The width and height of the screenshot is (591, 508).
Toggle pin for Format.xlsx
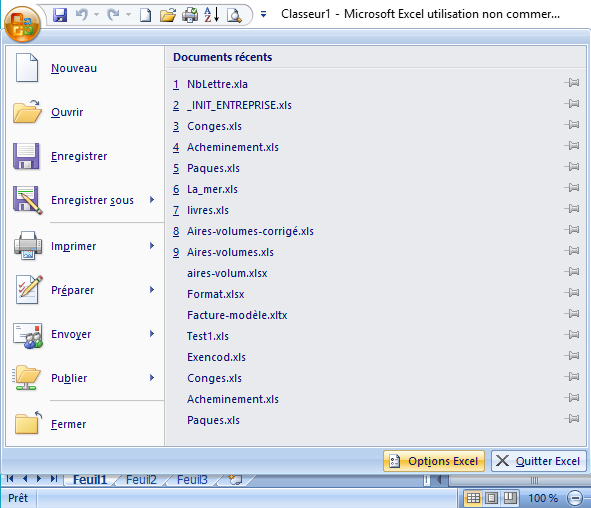tap(572, 292)
